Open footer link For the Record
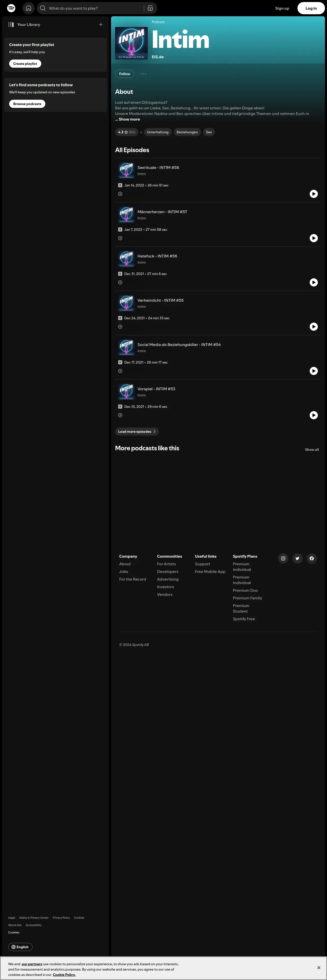Screen dimensions: 327x980 click(x=132, y=579)
